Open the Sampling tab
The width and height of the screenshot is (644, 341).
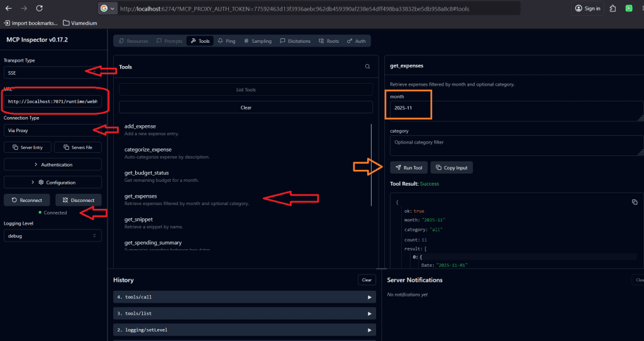(x=258, y=41)
